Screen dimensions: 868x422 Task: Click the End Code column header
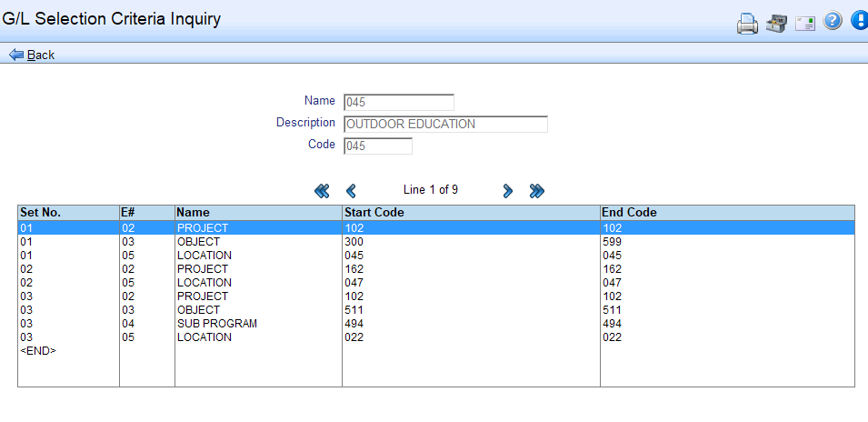point(727,213)
